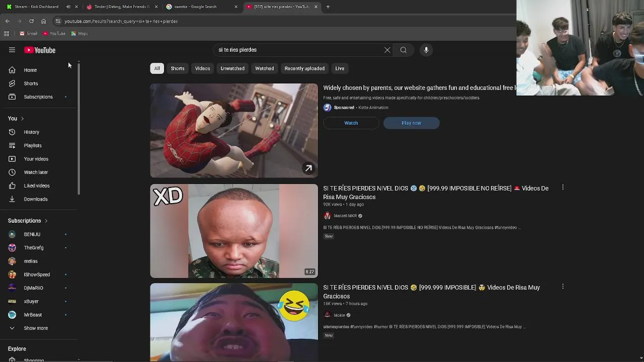Select the Shorts filter chip

tap(178, 68)
